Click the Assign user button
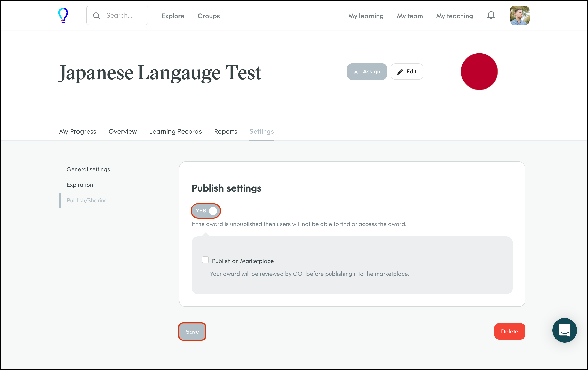The height and width of the screenshot is (370, 588). click(x=367, y=72)
